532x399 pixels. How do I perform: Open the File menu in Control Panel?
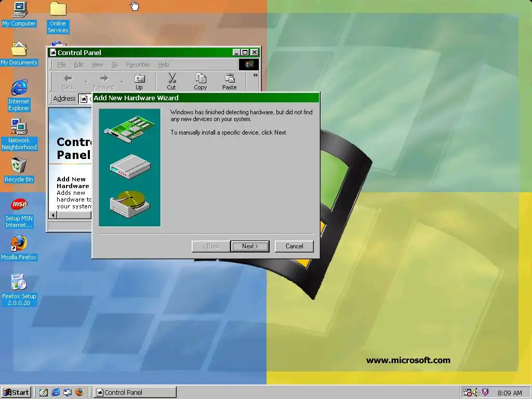(x=61, y=64)
